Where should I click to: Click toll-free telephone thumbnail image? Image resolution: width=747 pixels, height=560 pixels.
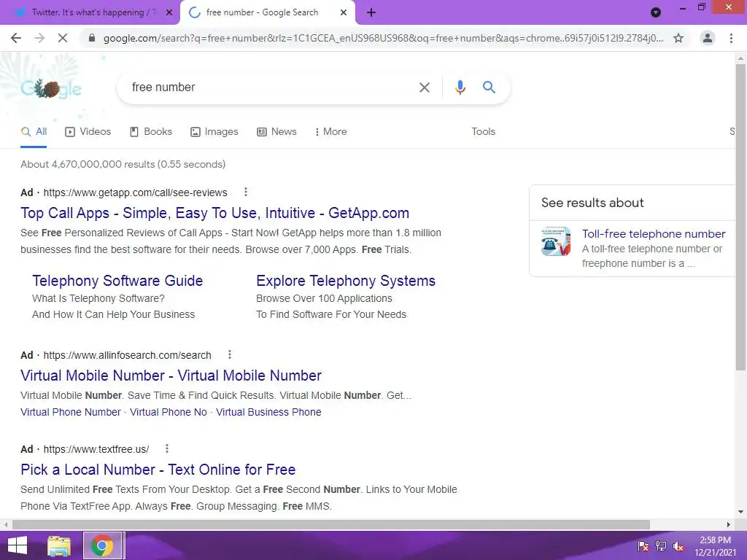(555, 241)
